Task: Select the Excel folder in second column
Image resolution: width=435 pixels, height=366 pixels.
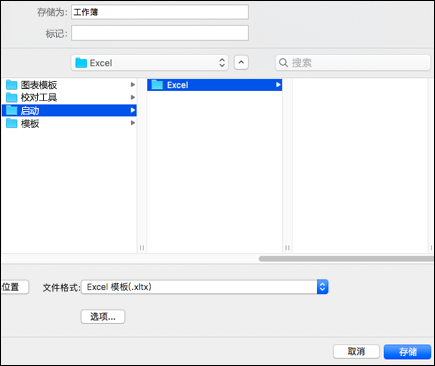Action: tap(215, 85)
